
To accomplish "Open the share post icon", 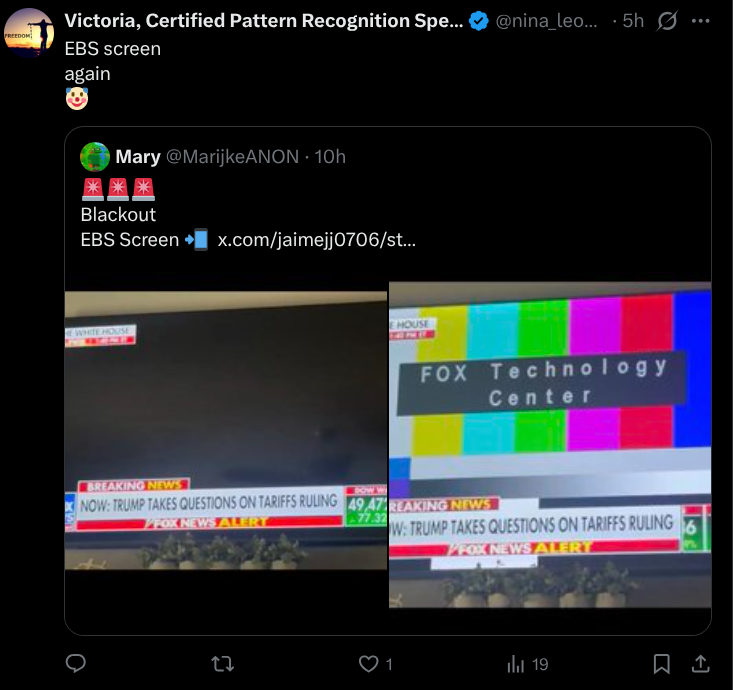I will point(701,663).
